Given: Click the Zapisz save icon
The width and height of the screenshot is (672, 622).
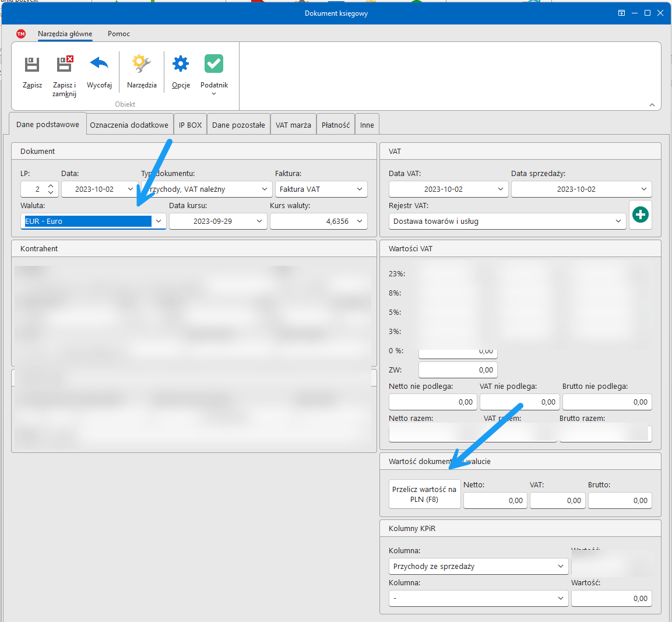Looking at the screenshot, I should [x=32, y=64].
